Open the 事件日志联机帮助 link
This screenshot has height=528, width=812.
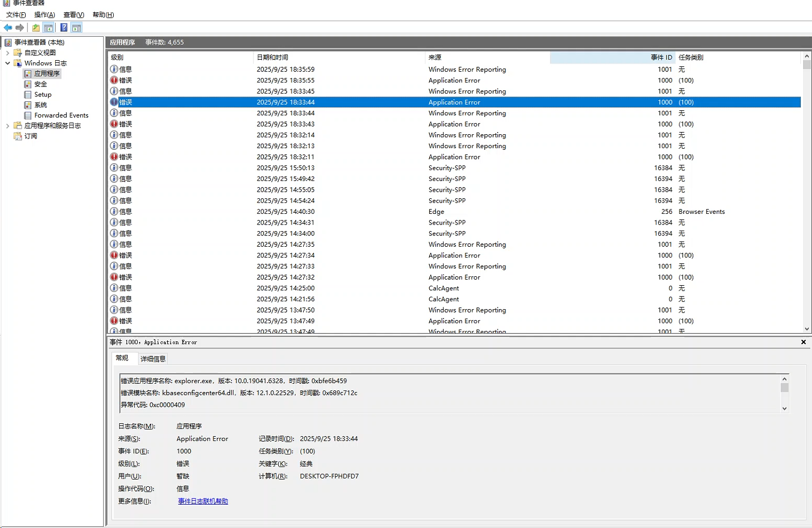[203, 501]
